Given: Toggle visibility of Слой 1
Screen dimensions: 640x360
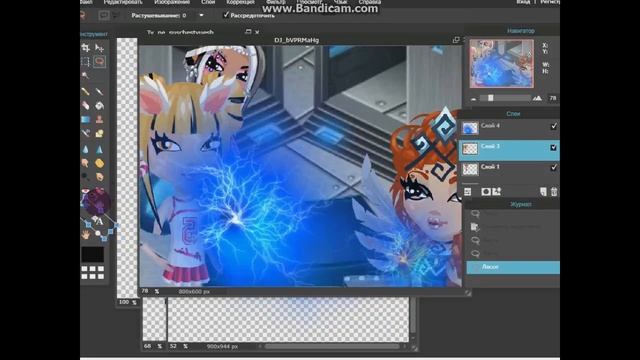Looking at the screenshot, I should tap(553, 167).
